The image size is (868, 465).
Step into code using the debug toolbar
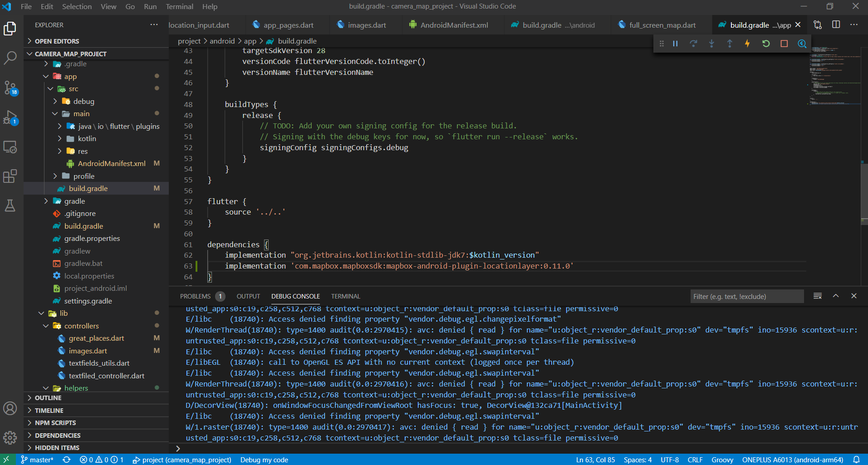[x=711, y=43]
